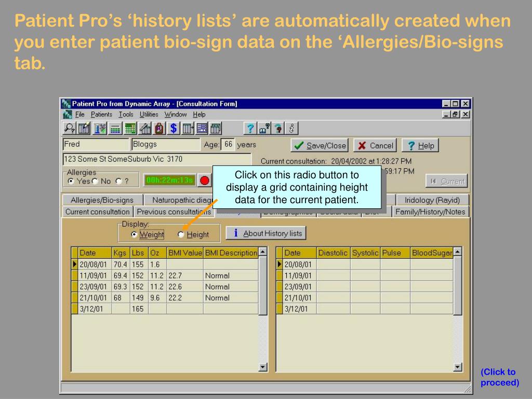Screen dimensions: 532x399
Task: Click blood pressure grid scrollbar down arrow
Action: [457, 367]
